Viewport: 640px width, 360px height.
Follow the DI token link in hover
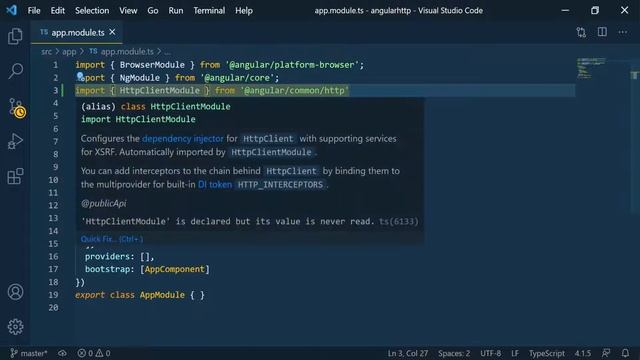pos(215,184)
